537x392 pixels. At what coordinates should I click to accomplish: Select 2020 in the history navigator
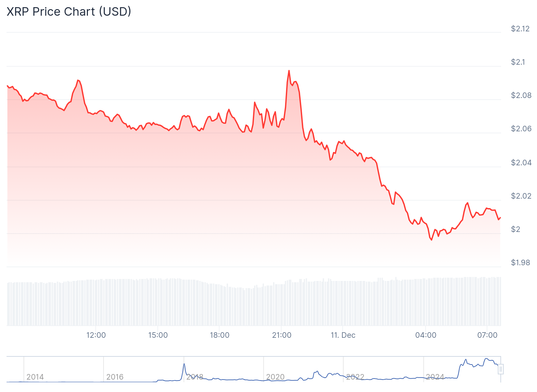(275, 377)
